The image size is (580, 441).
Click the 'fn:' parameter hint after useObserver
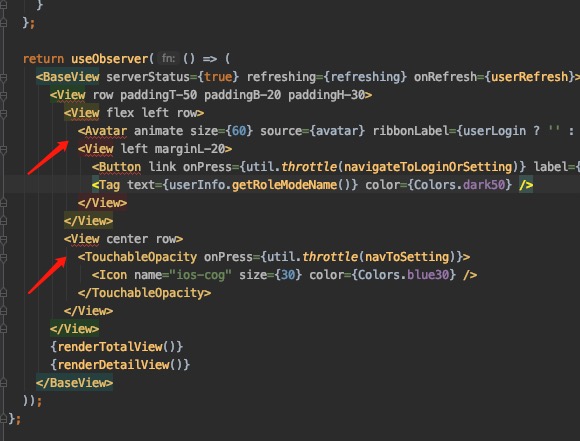coord(168,58)
